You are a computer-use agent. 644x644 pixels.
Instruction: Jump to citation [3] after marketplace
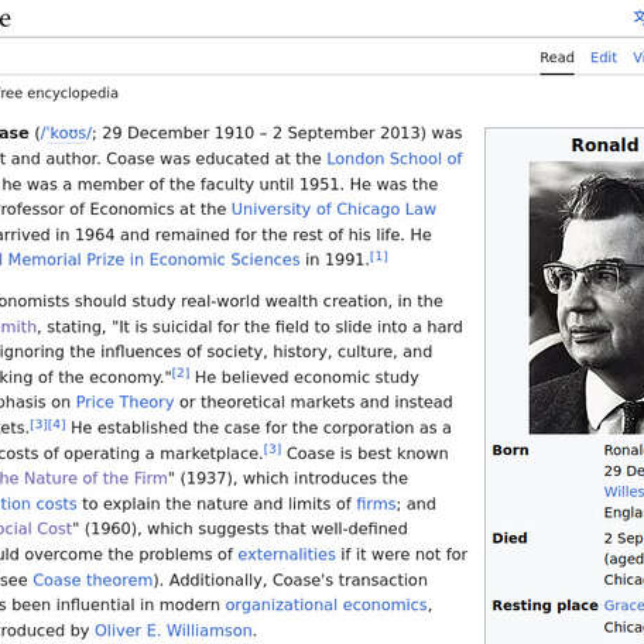pos(272,449)
